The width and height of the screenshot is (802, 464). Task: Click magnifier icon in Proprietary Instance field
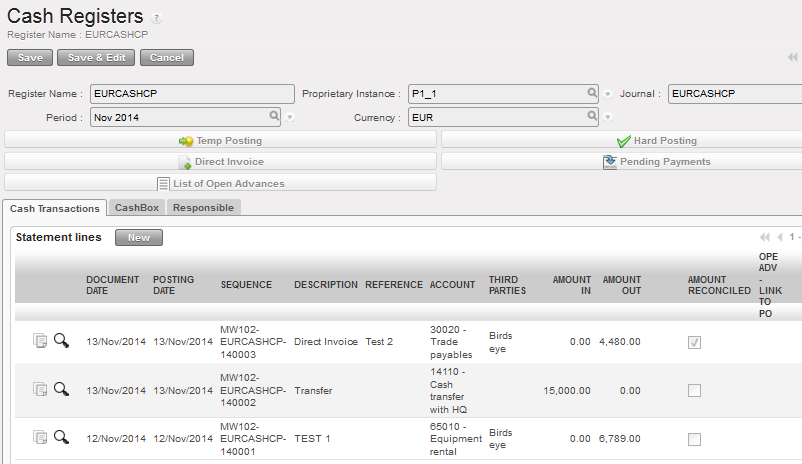click(592, 94)
